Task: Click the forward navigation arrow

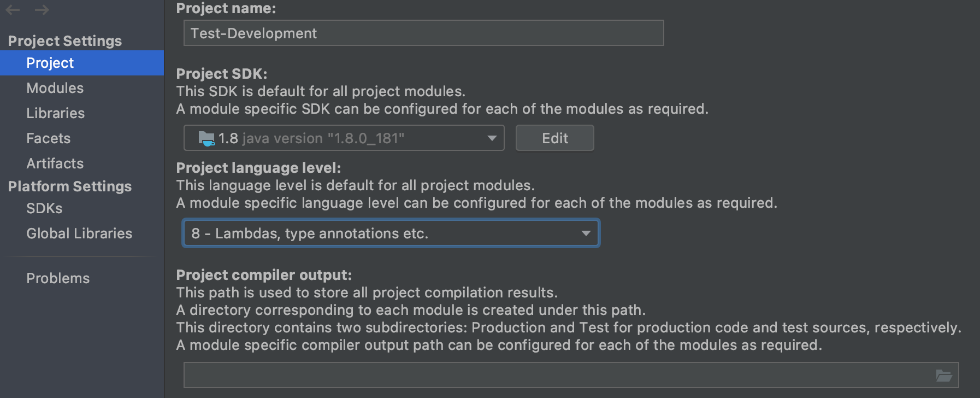Action: pyautogui.click(x=42, y=10)
